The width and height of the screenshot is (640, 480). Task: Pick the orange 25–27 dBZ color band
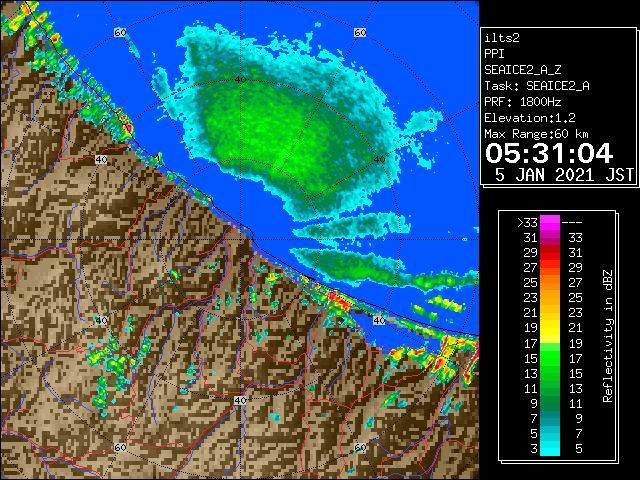(550, 283)
